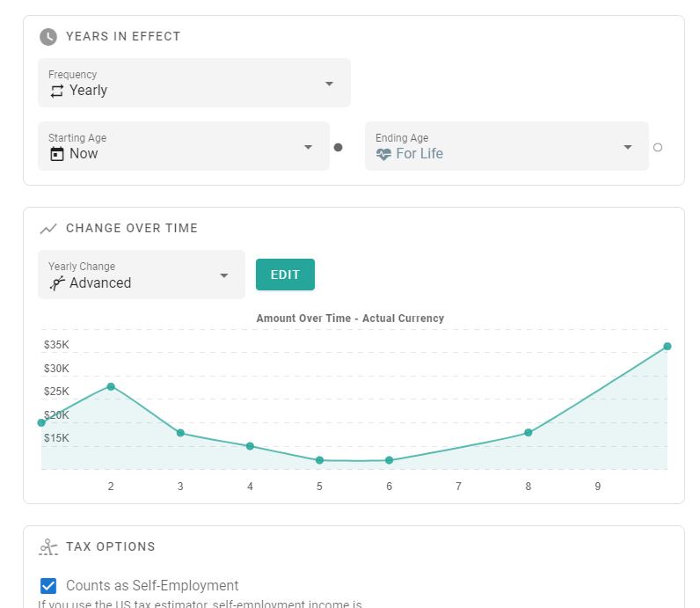Click the advanced curve icon in Yearly Change
Viewport: 700px width, 608px height.
pos(57,283)
